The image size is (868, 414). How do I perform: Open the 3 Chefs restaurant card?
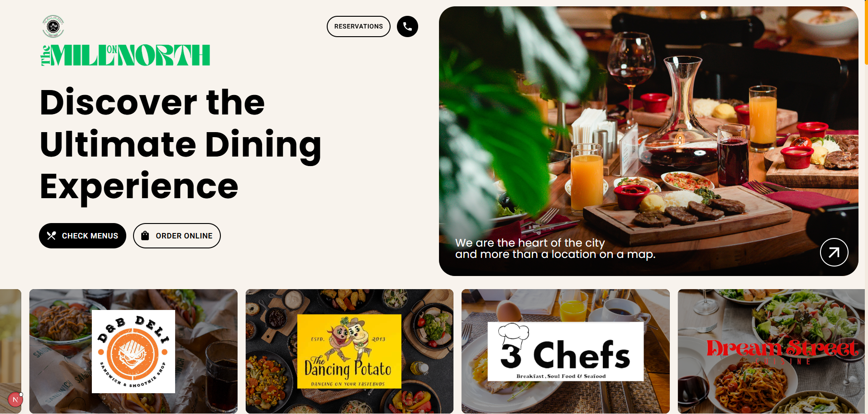[x=566, y=351]
